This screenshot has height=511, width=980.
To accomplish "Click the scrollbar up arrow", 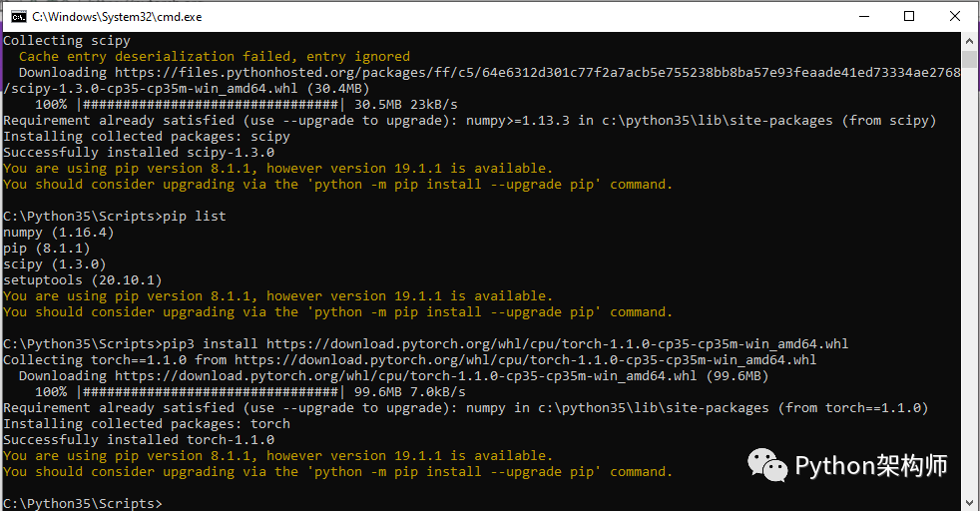I will (x=969, y=41).
